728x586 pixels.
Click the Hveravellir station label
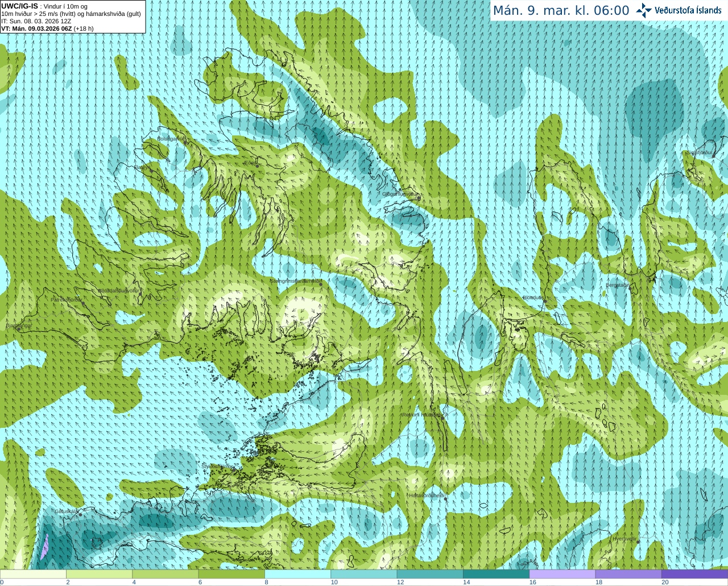tap(624, 538)
